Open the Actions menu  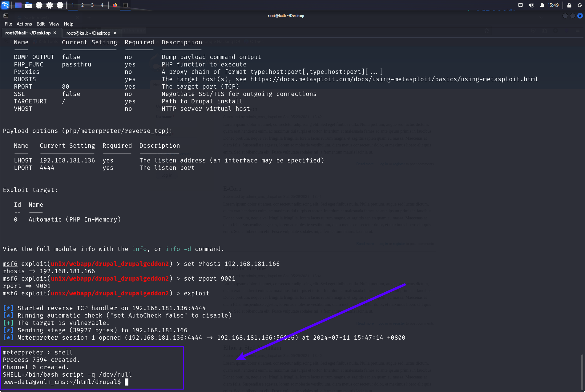[x=24, y=24]
